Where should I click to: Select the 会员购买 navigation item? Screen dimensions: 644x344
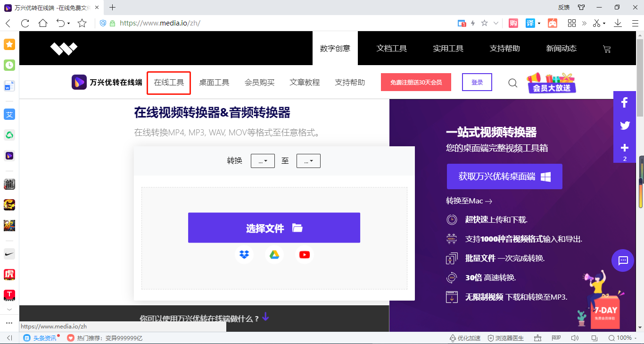(x=259, y=82)
